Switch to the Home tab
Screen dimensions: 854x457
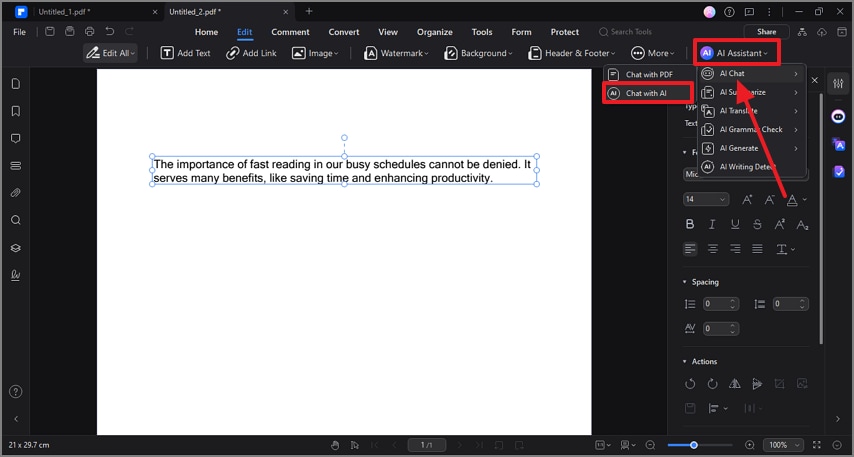click(206, 32)
